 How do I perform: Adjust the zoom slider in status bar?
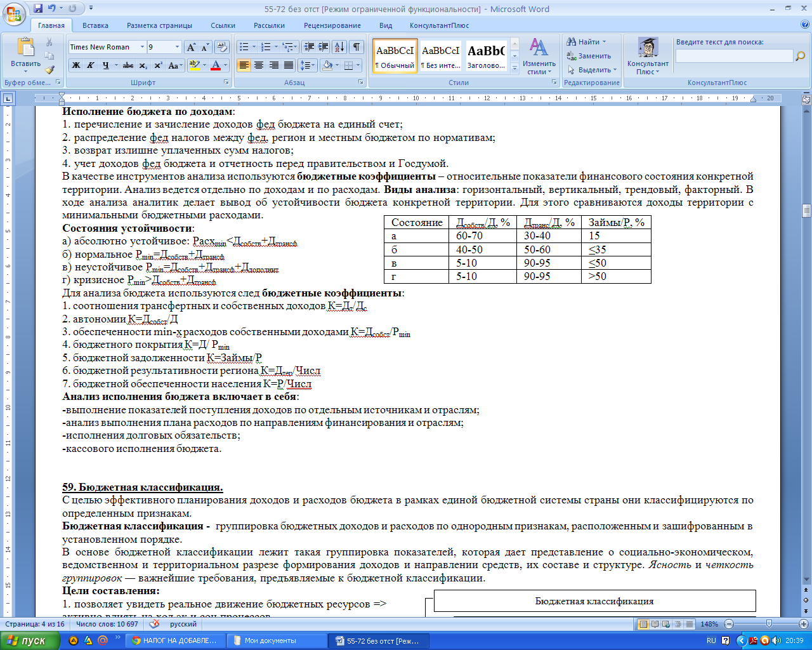tap(769, 624)
